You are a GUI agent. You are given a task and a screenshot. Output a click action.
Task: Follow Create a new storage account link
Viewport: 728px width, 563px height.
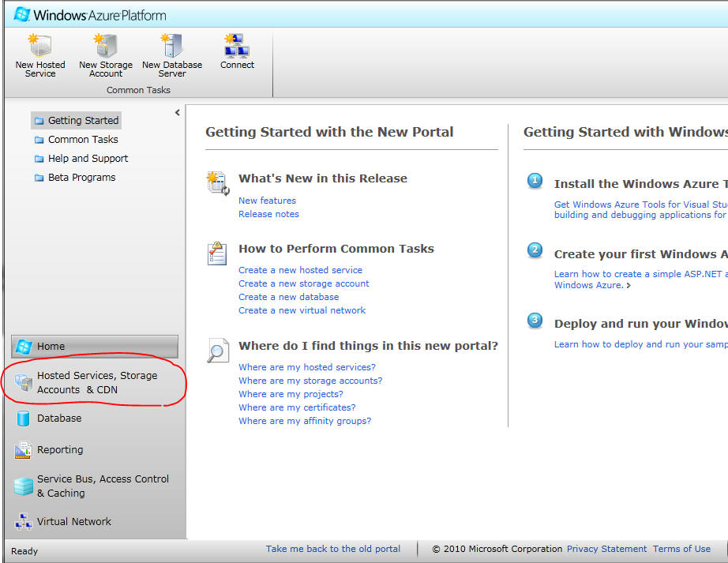click(304, 283)
